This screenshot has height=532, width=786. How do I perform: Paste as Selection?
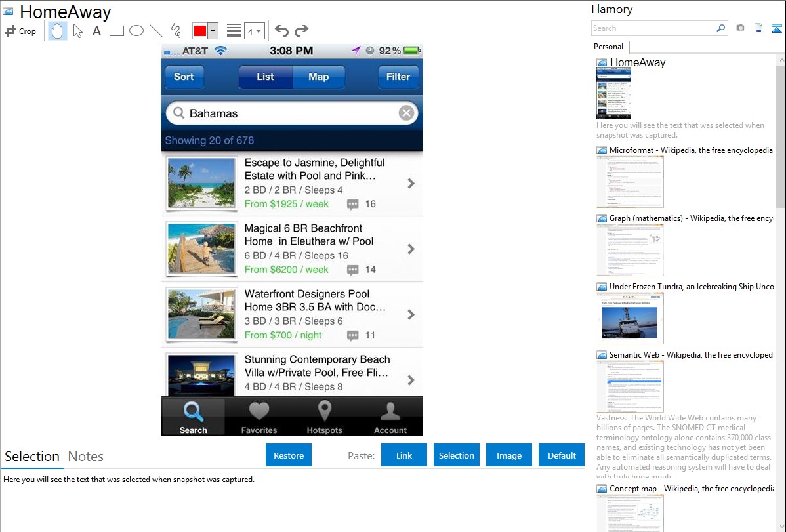click(456, 455)
